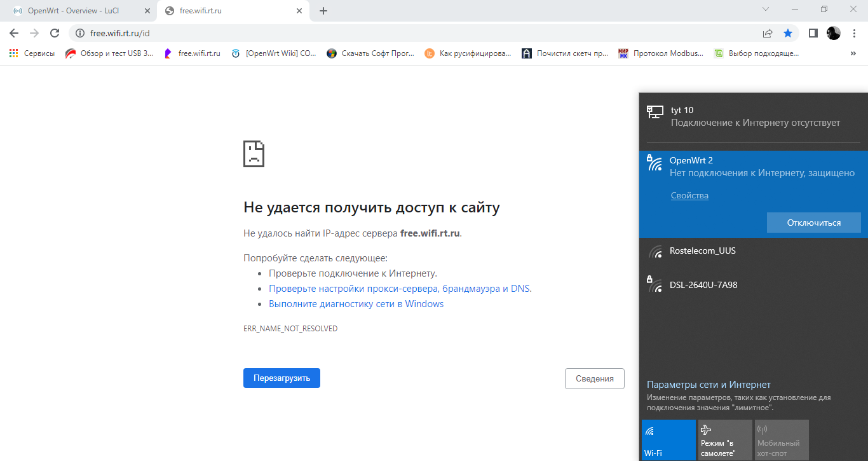Click the site information icon in address bar
868x461 pixels.
point(80,33)
